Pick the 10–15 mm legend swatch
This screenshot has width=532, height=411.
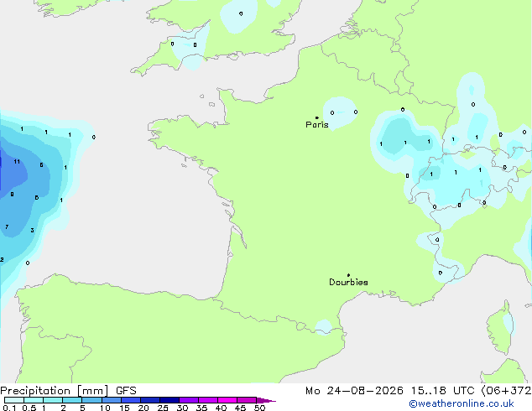click(112, 400)
